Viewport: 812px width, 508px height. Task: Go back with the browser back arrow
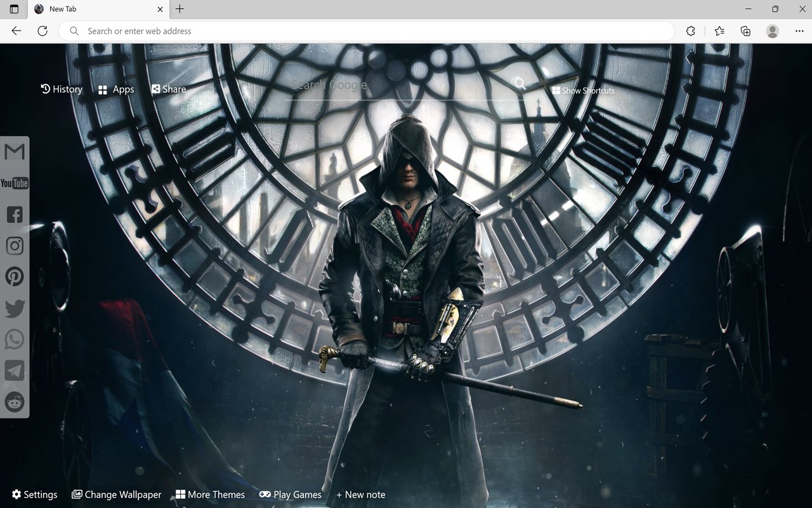coord(16,30)
